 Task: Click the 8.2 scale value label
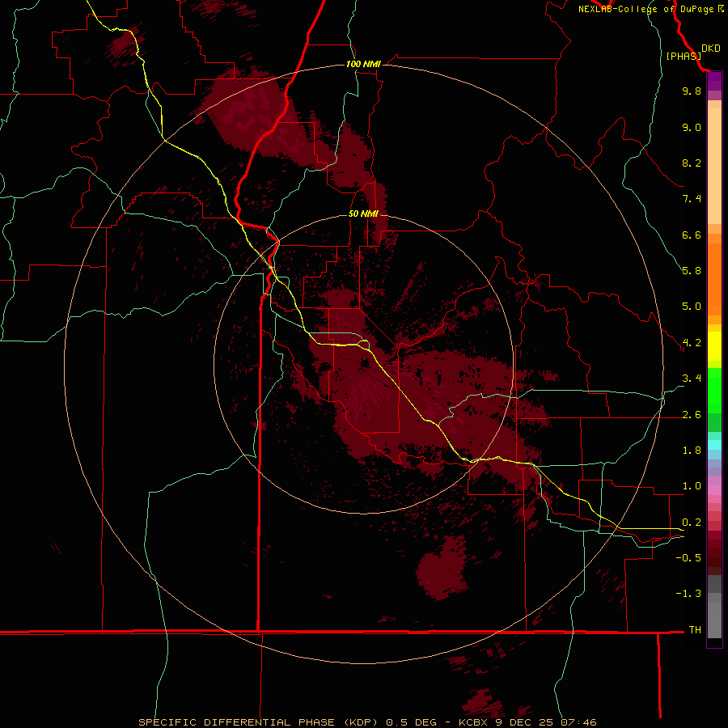pyautogui.click(x=692, y=163)
